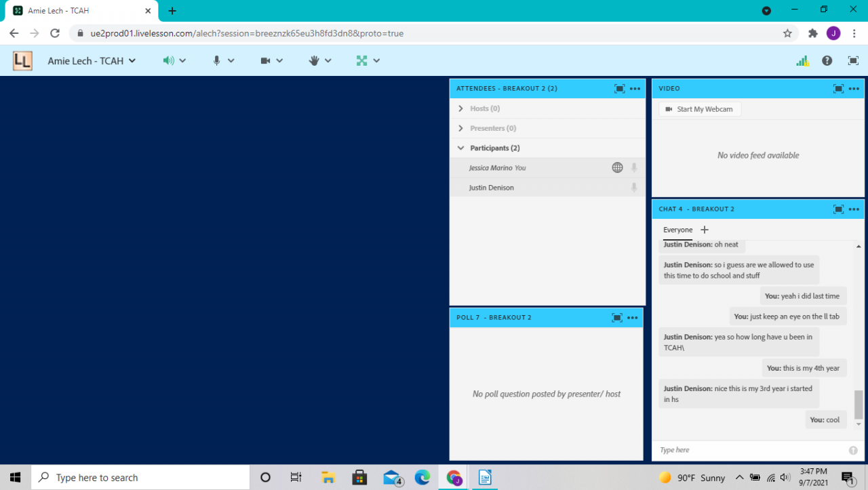Screen dimensions: 868x490
Task: Open the layout options dropdown arrow
Action: point(376,60)
